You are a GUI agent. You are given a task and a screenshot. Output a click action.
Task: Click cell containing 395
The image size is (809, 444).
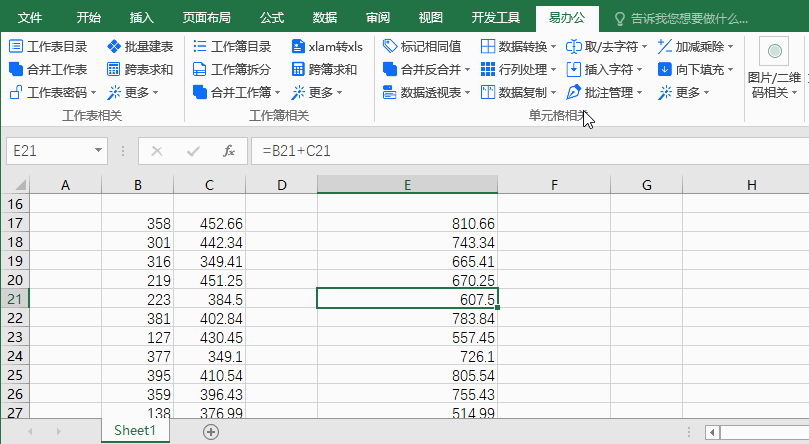click(x=138, y=375)
